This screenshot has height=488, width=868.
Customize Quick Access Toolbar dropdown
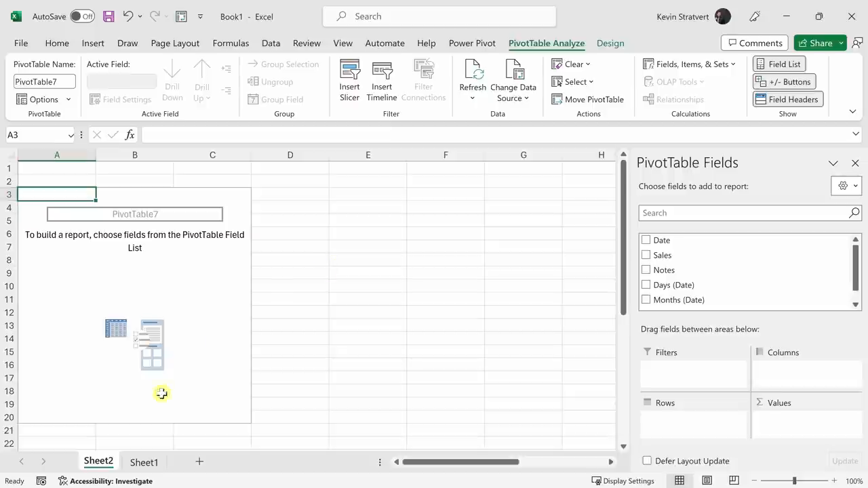coord(200,16)
